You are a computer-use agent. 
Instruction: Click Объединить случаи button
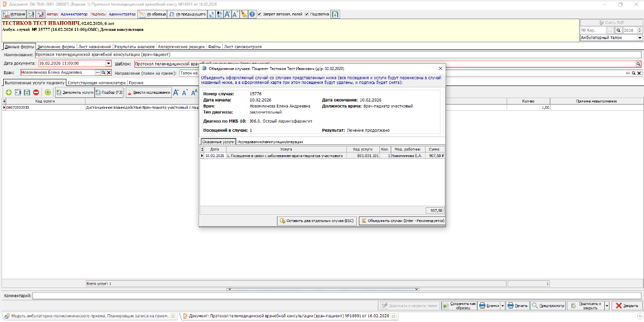click(402, 221)
